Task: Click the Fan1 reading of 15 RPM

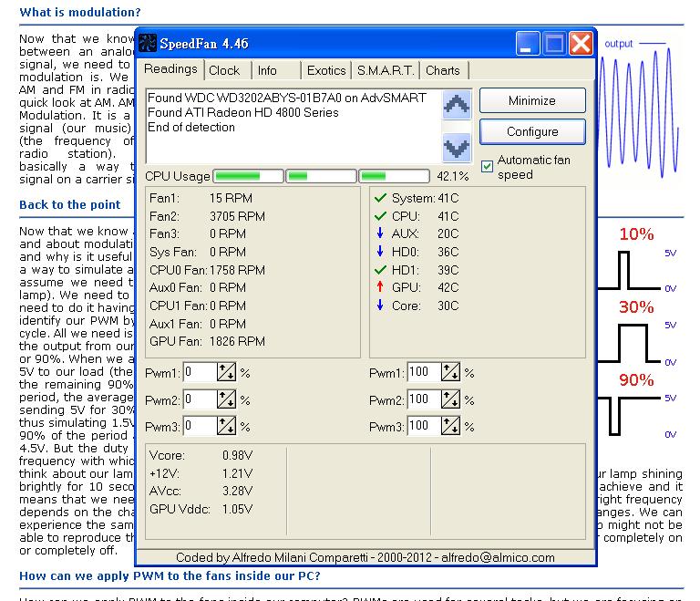Action: [x=231, y=198]
